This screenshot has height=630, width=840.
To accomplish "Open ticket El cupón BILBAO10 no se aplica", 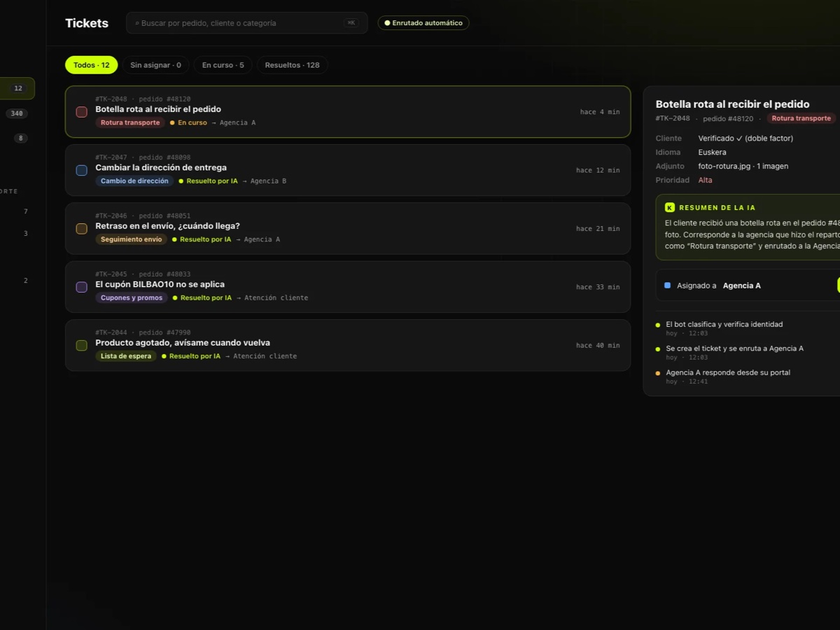I will (348, 287).
